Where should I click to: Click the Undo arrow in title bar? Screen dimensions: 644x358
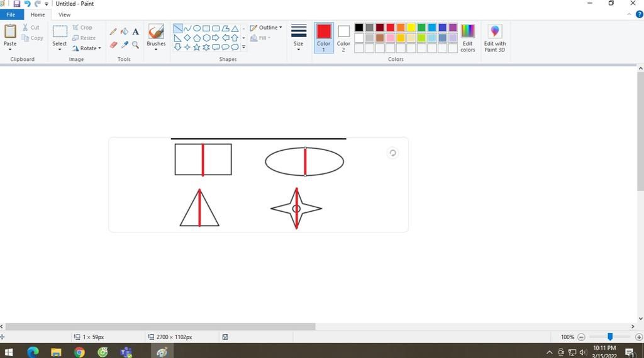(x=27, y=4)
